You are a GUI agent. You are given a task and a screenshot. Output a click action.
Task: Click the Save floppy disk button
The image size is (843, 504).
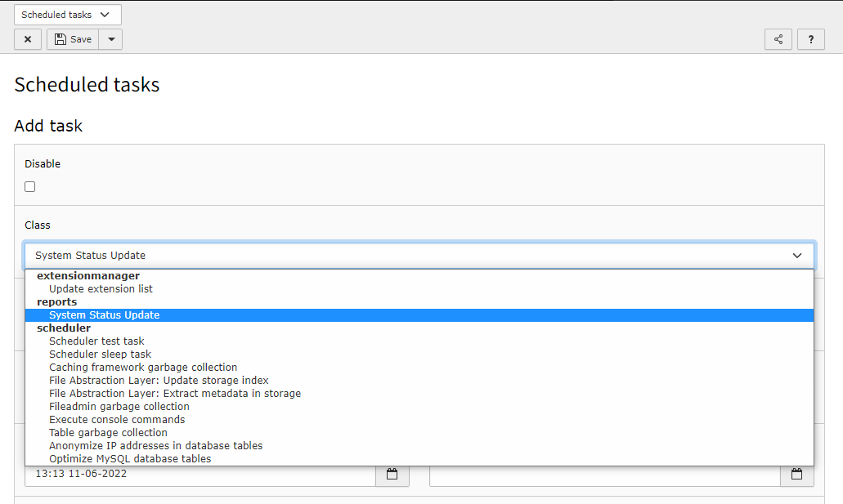73,39
